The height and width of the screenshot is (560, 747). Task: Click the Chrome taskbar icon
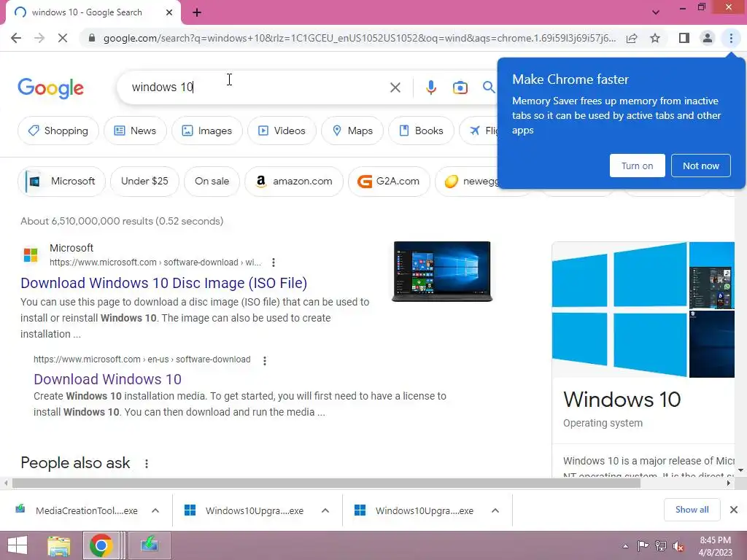coord(101,545)
